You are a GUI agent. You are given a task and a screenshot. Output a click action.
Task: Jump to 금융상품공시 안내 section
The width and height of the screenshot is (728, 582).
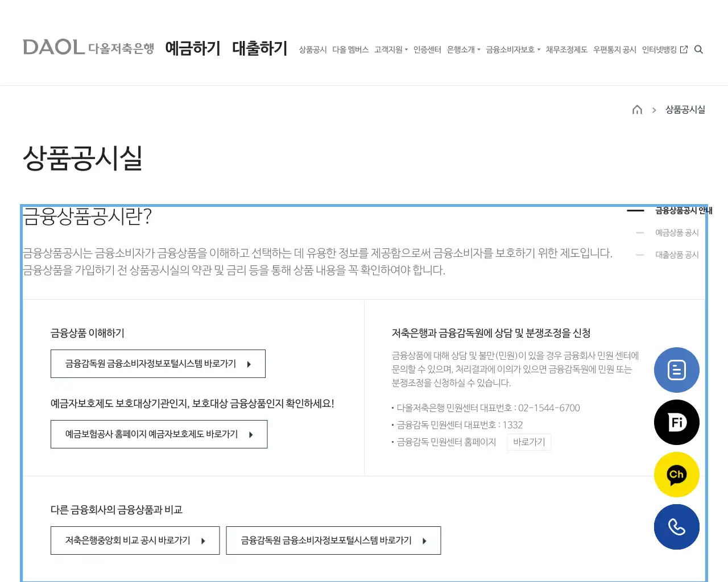684,210
